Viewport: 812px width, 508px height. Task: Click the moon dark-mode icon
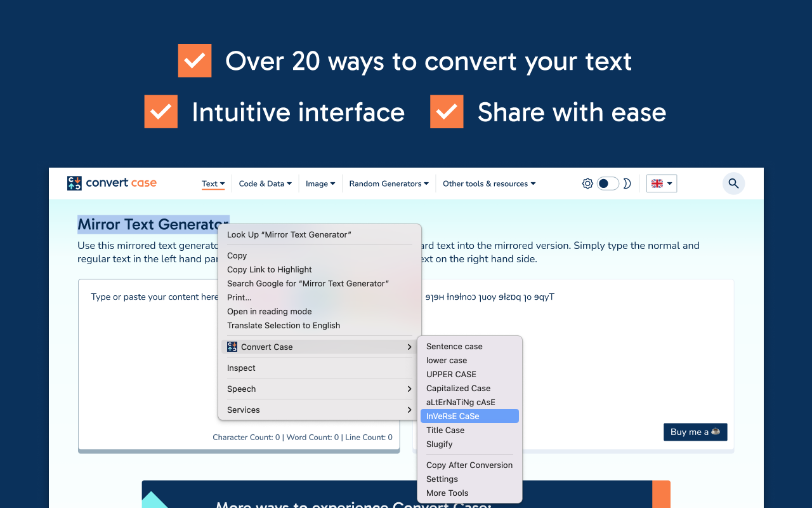tap(627, 184)
